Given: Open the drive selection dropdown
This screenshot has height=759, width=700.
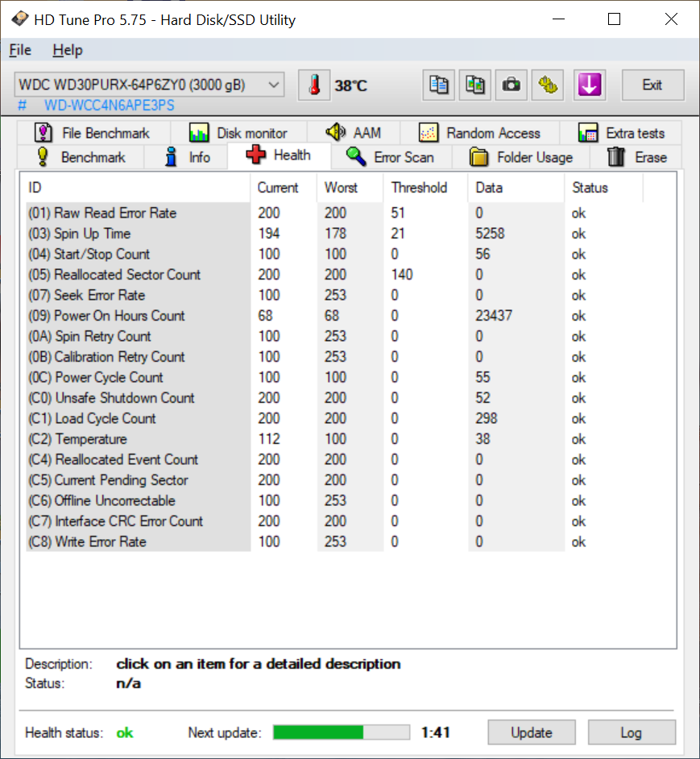Looking at the screenshot, I should pyautogui.click(x=149, y=85).
